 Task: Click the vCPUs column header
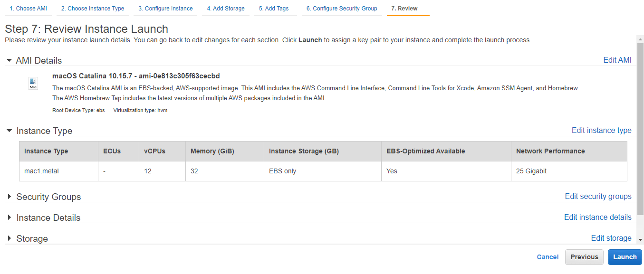tap(162, 151)
